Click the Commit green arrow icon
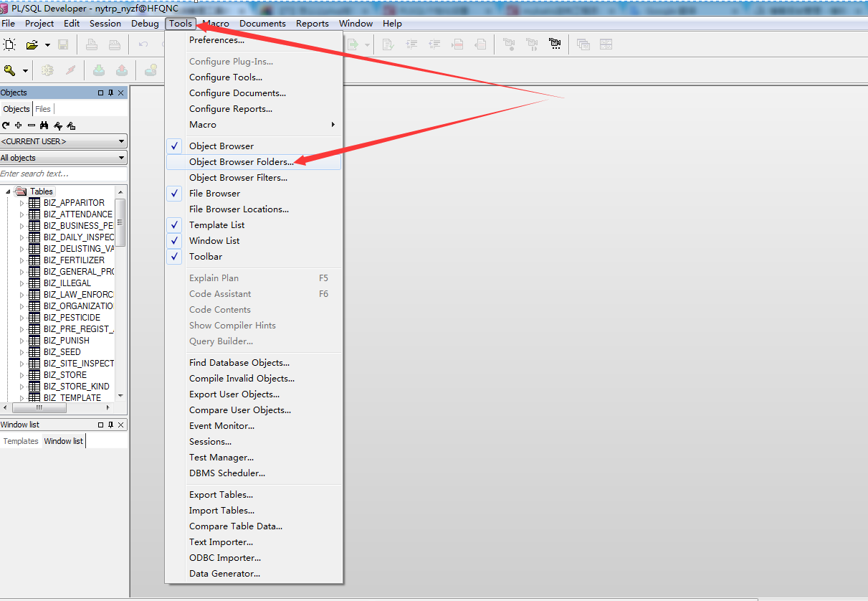The image size is (868, 601). tap(99, 70)
